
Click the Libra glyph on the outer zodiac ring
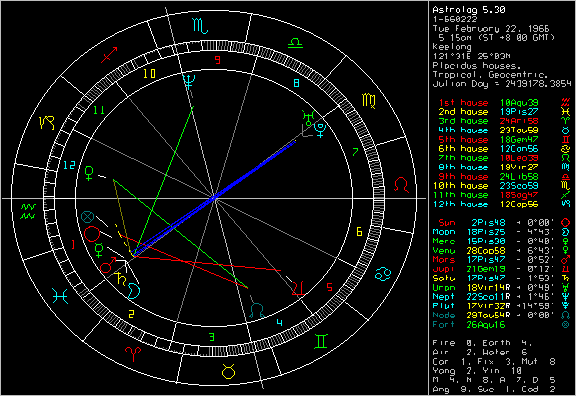click(x=295, y=43)
